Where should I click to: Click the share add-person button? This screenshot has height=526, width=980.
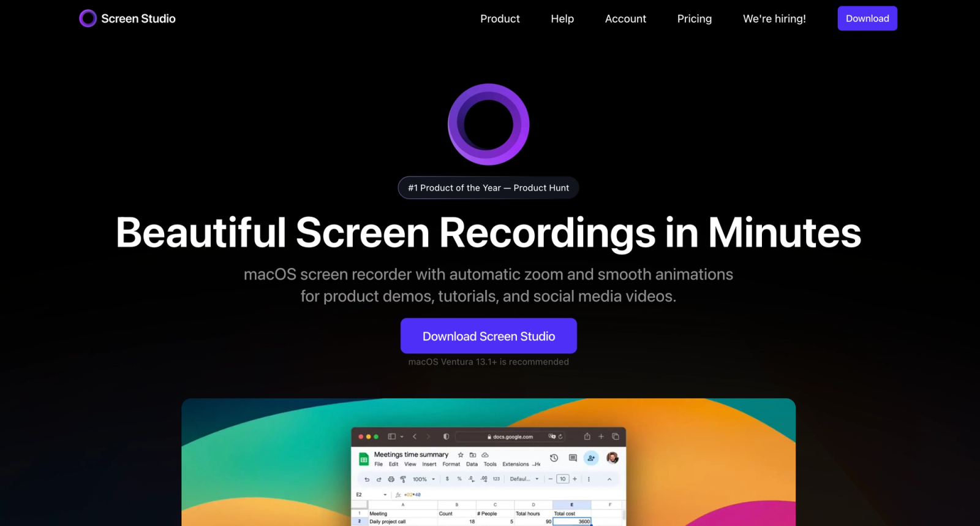click(x=591, y=458)
